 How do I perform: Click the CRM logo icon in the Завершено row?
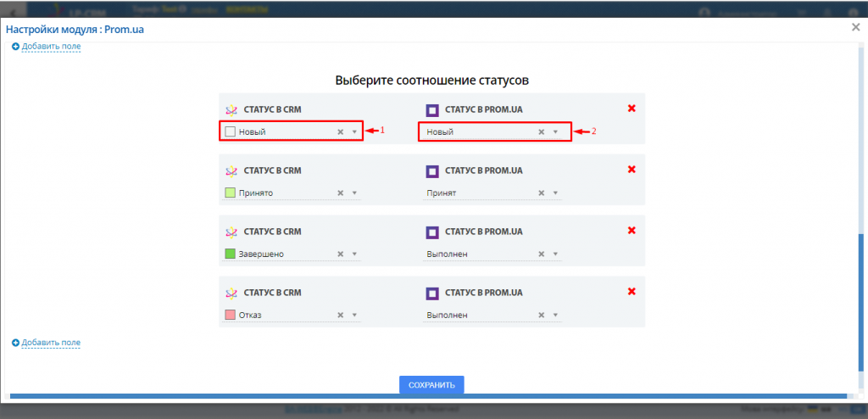tap(231, 232)
